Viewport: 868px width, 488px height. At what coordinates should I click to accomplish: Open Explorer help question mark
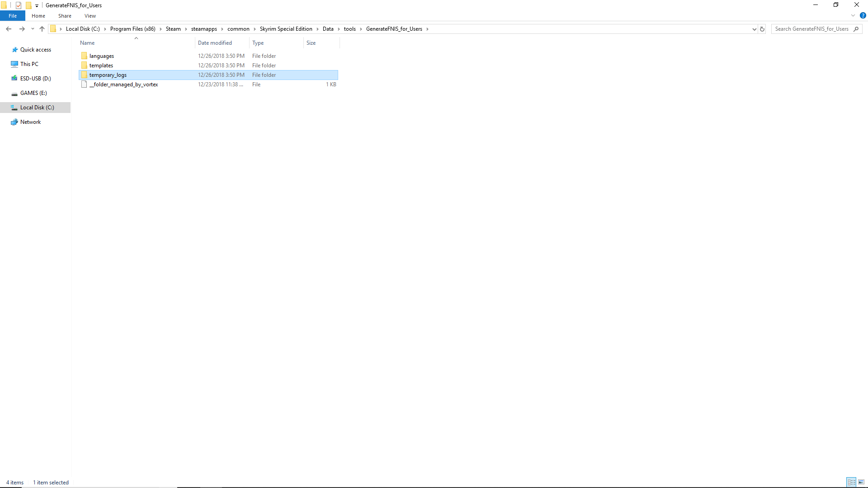tap(863, 16)
